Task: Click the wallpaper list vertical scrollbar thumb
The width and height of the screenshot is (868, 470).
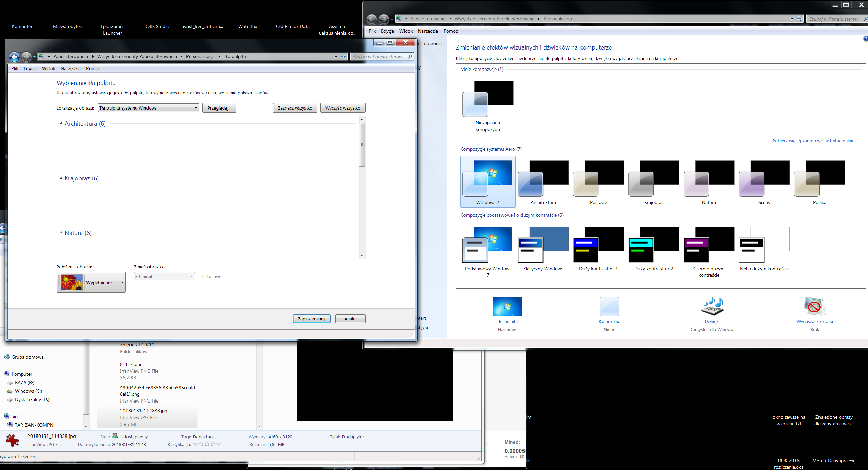Action: [x=362, y=145]
